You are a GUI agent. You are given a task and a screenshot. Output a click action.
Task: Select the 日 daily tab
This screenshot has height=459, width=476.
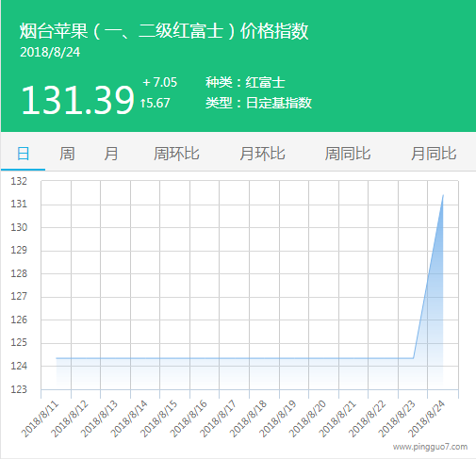[x=24, y=154]
